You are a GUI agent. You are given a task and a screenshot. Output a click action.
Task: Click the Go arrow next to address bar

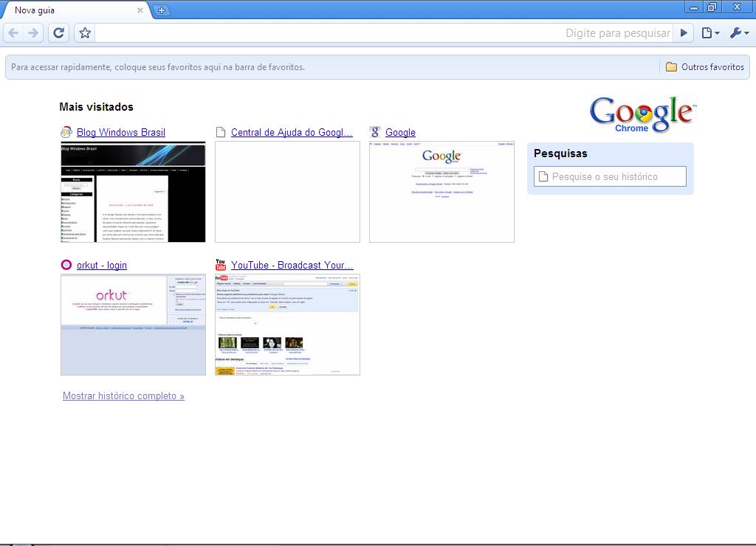click(683, 32)
